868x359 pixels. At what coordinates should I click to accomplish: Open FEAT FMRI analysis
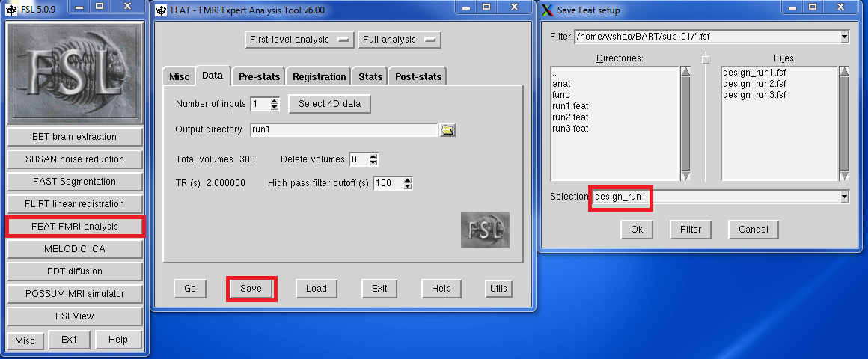[x=75, y=226]
